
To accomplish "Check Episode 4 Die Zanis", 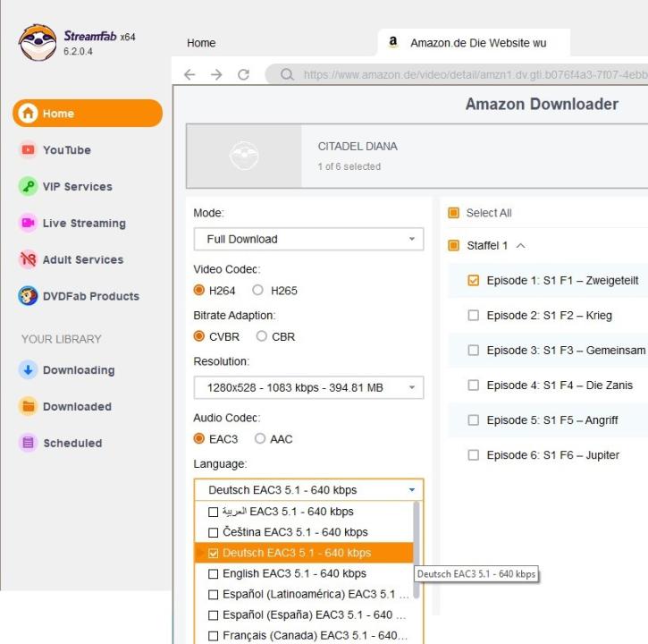I will [473, 386].
